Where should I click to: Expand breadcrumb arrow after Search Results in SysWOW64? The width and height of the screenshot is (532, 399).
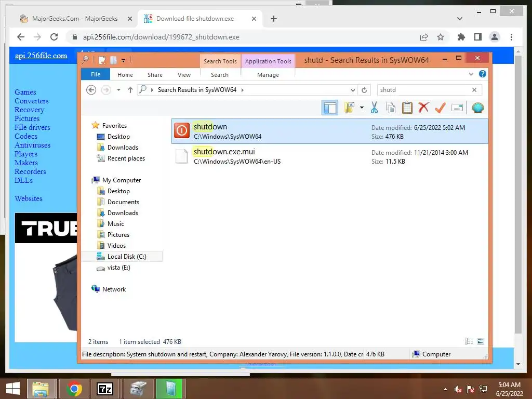(242, 90)
